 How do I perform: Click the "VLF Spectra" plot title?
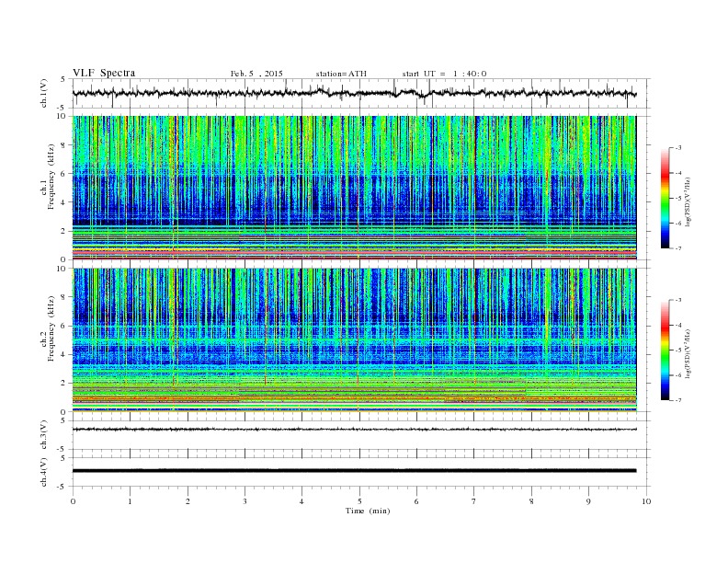(x=104, y=73)
